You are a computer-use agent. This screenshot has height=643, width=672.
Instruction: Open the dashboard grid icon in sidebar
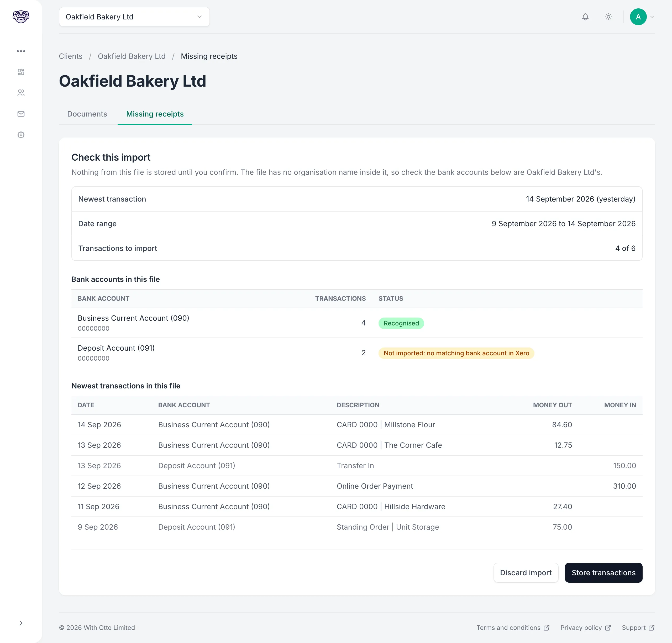pyautogui.click(x=21, y=72)
